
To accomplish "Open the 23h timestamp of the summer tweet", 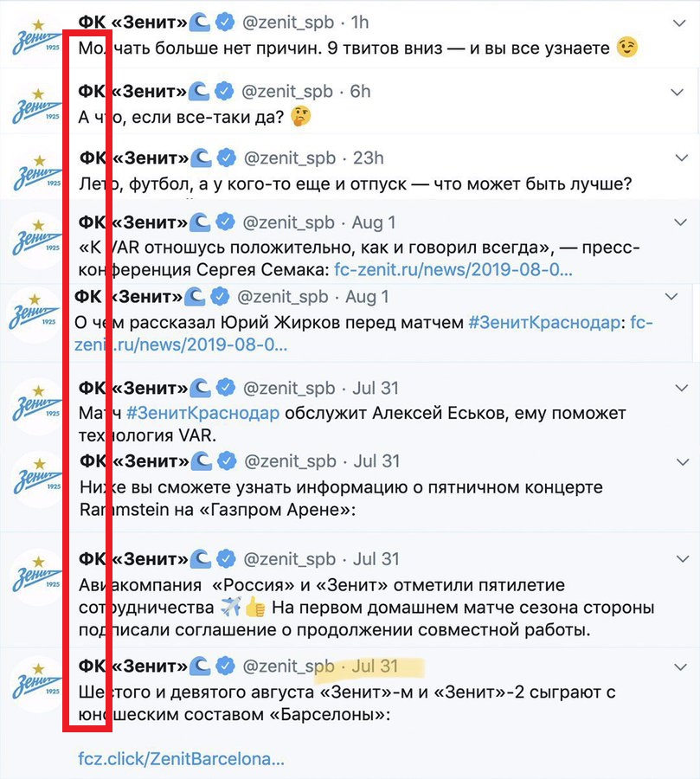I will click(x=368, y=158).
